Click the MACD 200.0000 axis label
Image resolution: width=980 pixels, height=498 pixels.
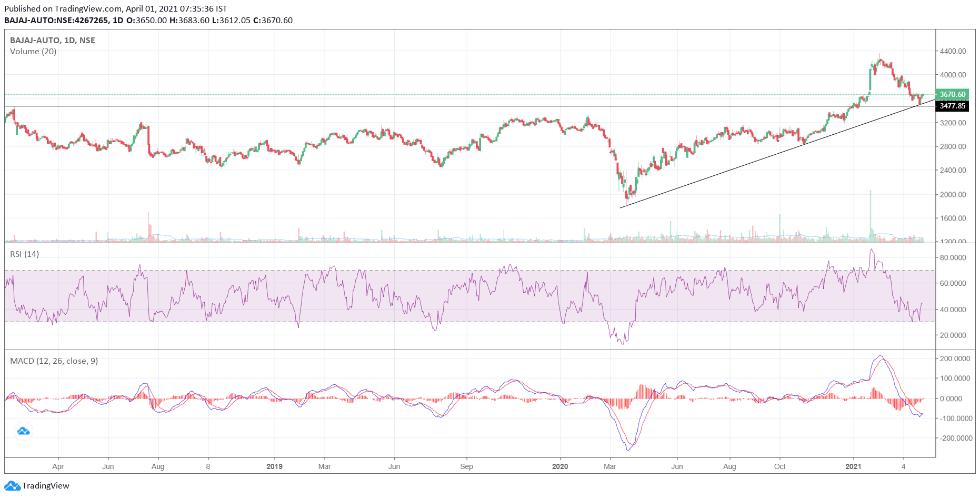click(955, 358)
